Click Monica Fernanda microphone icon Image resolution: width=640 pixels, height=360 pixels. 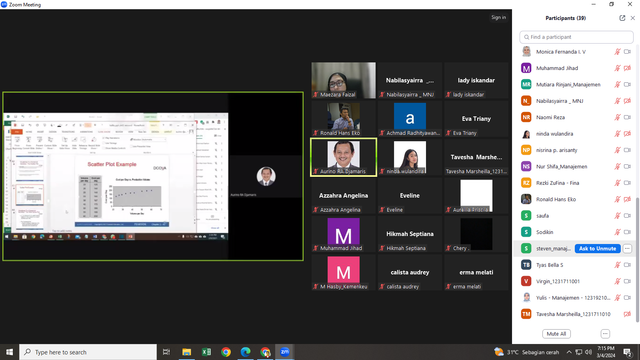618,52
